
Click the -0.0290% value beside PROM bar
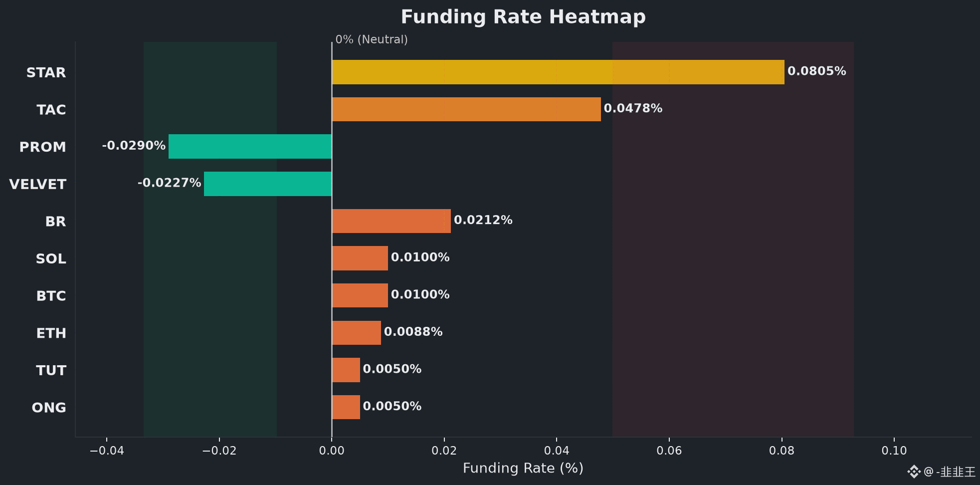coord(134,146)
